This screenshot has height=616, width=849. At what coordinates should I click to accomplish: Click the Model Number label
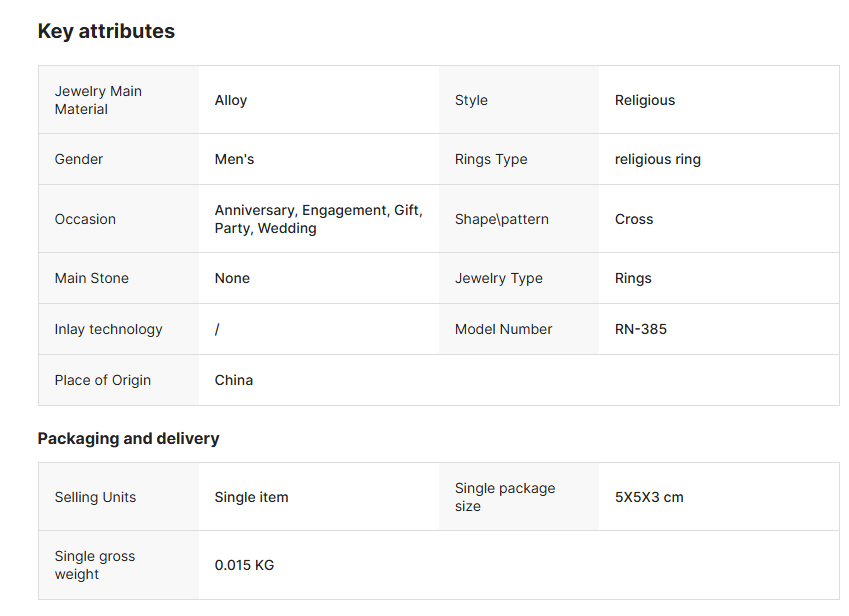(x=503, y=329)
